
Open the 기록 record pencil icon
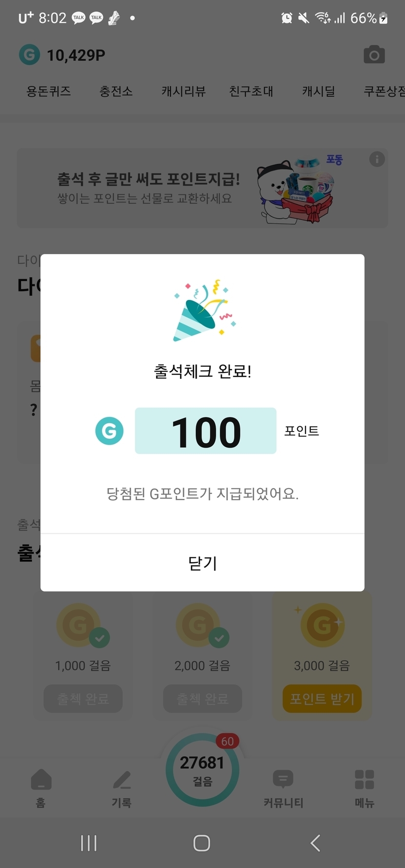coord(121,780)
